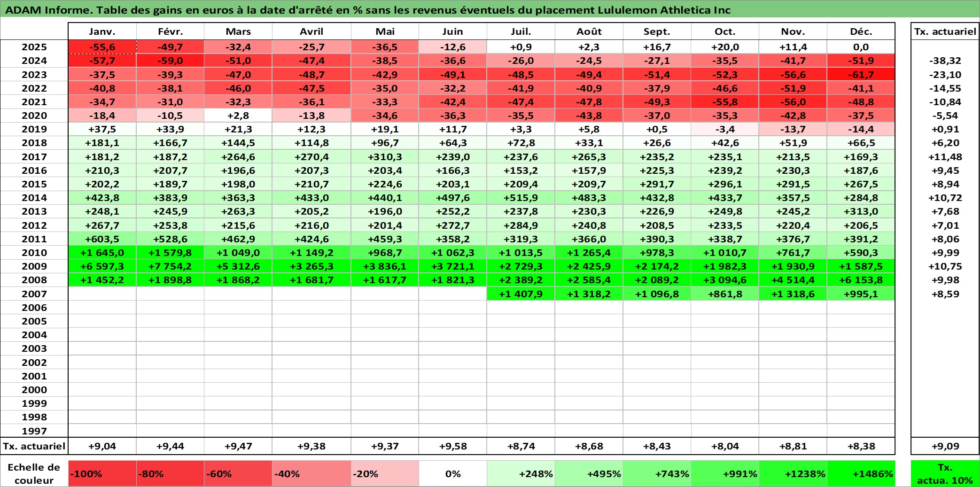Click the -60% color scale swatch

point(238,473)
